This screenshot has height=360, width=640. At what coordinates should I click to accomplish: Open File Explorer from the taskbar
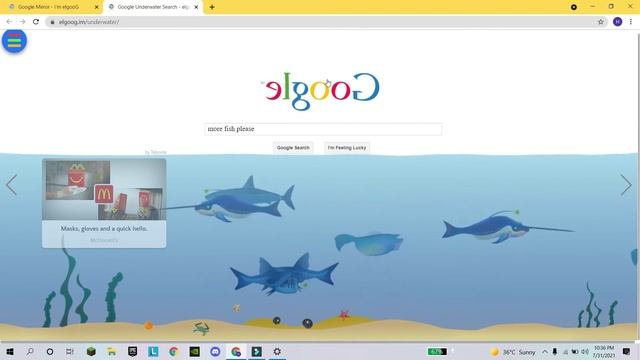111,351
